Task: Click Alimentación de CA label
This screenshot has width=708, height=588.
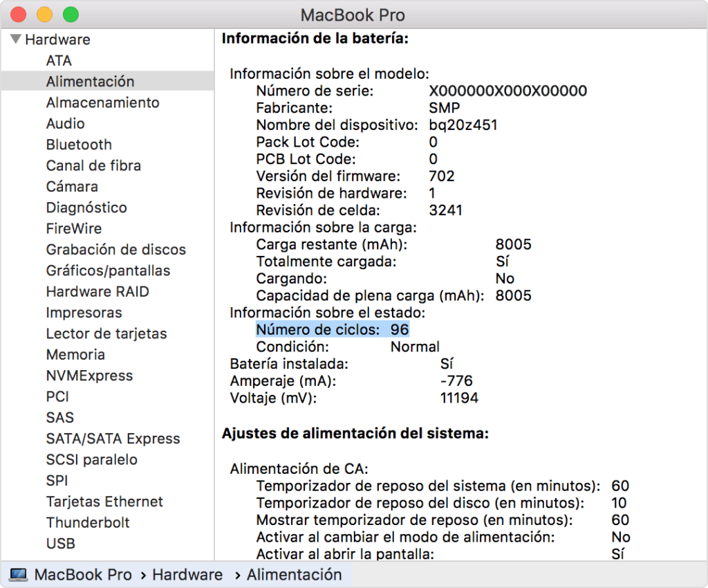Action: (299, 469)
